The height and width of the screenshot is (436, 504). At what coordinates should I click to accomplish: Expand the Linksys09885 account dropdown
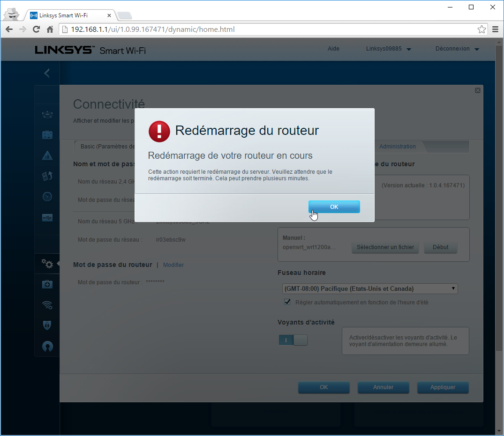pyautogui.click(x=388, y=49)
